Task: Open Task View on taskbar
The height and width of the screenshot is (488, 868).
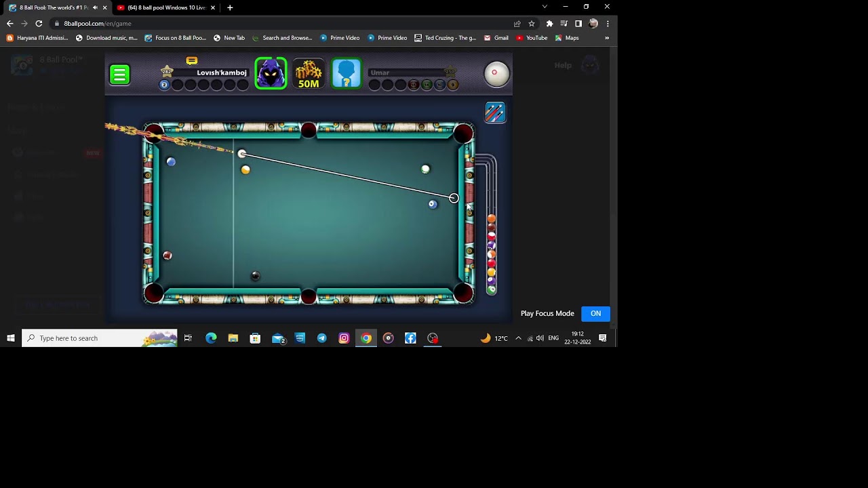Action: [x=188, y=338]
